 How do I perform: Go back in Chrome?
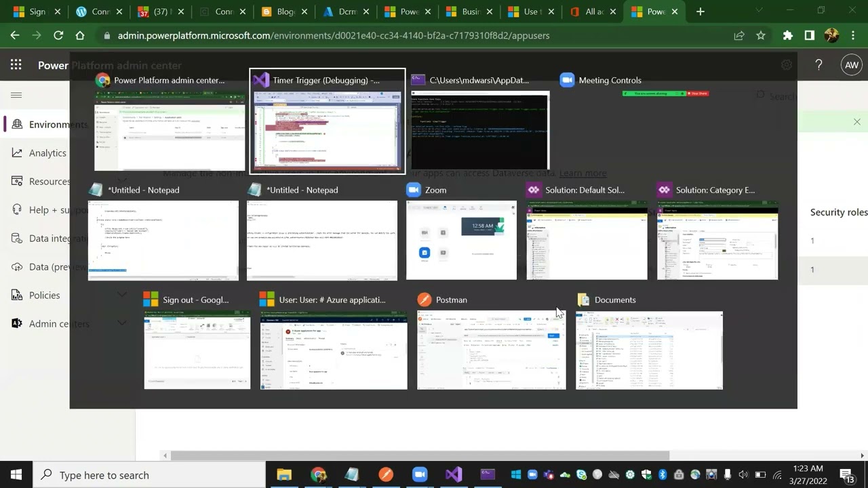(16, 35)
